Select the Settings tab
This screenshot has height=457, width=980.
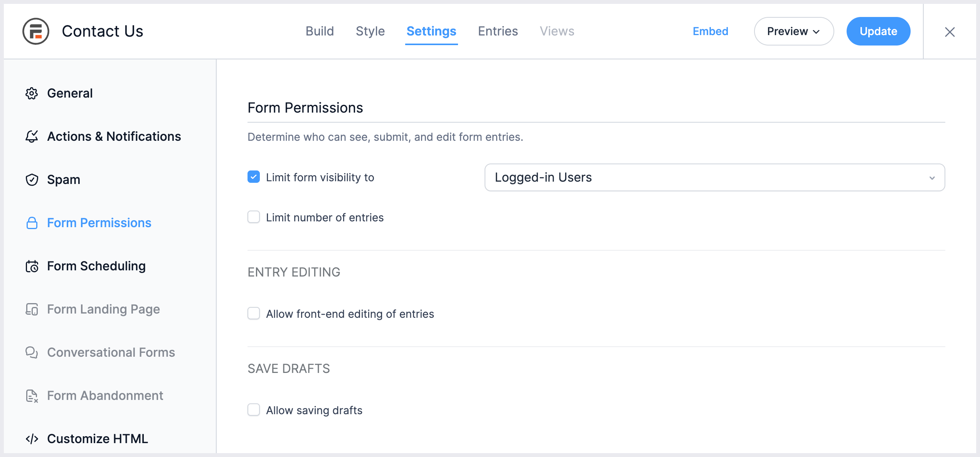[x=431, y=31]
